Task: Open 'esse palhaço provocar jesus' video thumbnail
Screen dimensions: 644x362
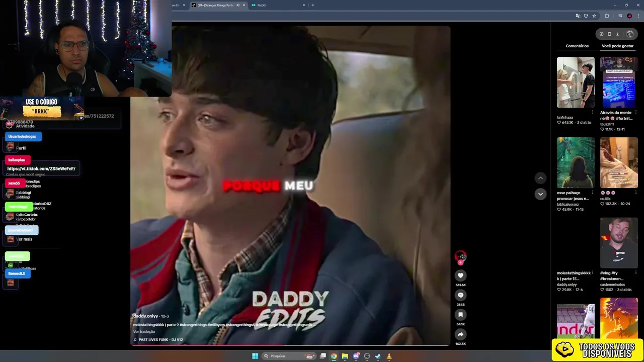Action: point(576,162)
